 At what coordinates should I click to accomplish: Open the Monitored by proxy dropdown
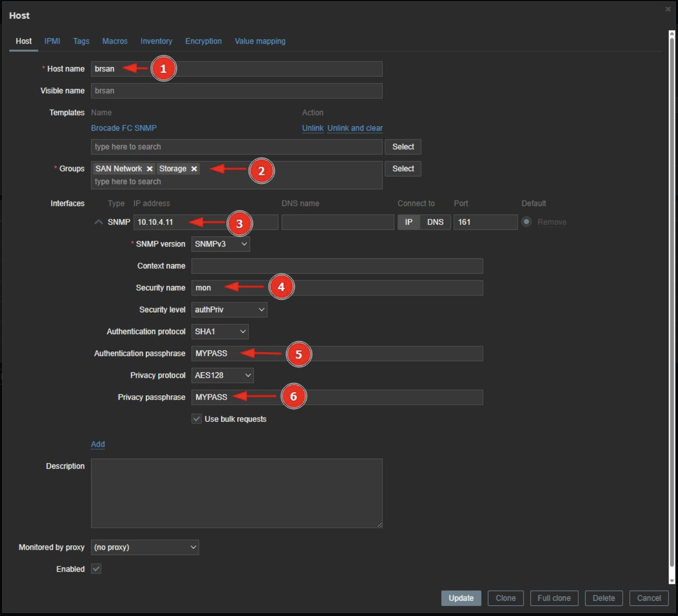pos(145,547)
